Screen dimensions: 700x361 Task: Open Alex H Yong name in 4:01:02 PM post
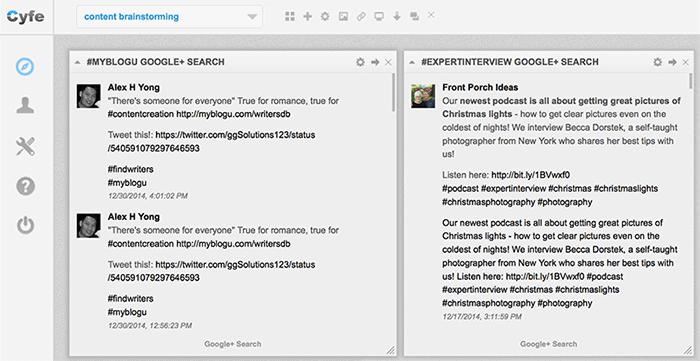[133, 87]
